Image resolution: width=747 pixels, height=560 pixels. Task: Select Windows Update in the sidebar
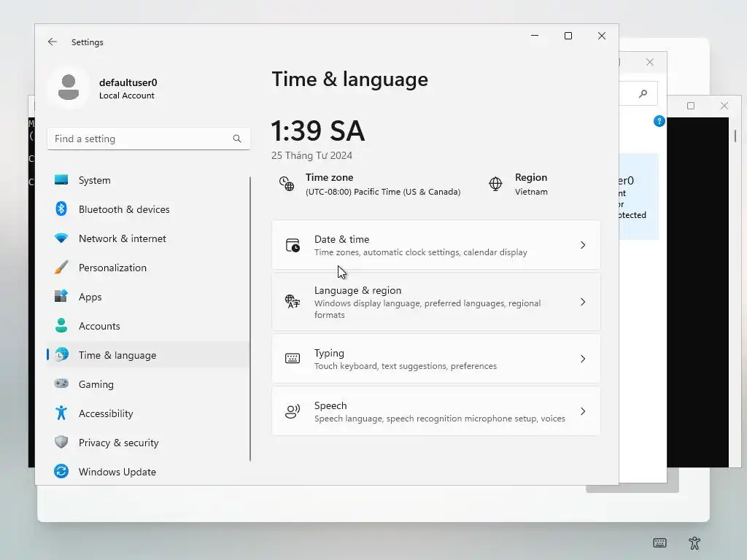coord(148,472)
